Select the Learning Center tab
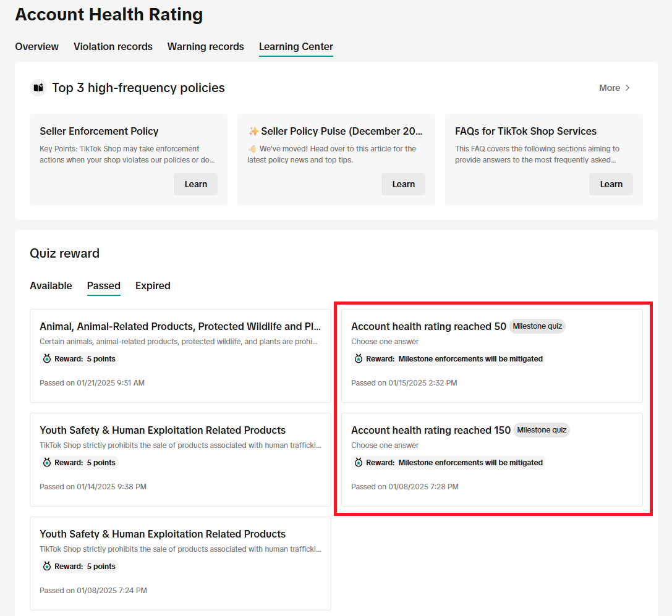The width and height of the screenshot is (672, 616). pyautogui.click(x=296, y=47)
